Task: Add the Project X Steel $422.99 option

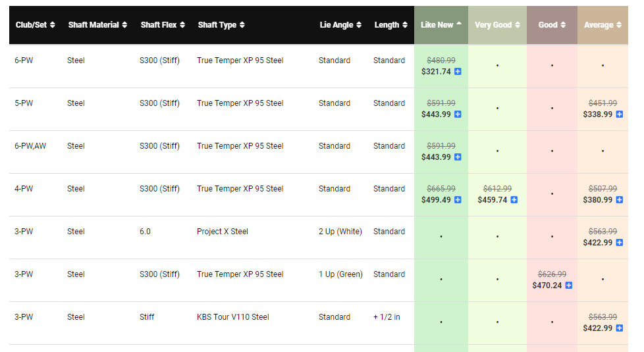Action: click(x=620, y=243)
